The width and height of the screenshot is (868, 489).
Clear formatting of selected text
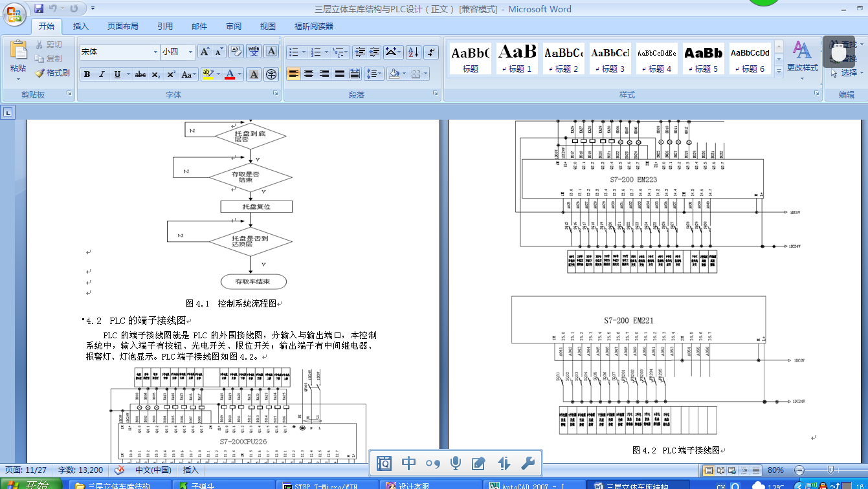point(236,52)
